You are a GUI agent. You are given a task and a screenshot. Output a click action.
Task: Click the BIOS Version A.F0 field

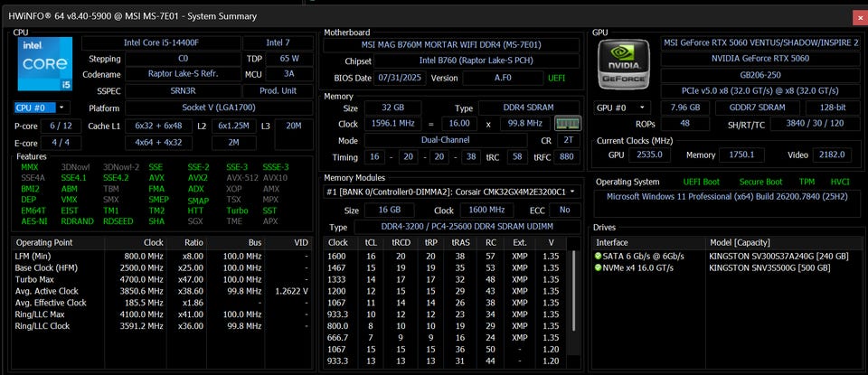(x=503, y=78)
